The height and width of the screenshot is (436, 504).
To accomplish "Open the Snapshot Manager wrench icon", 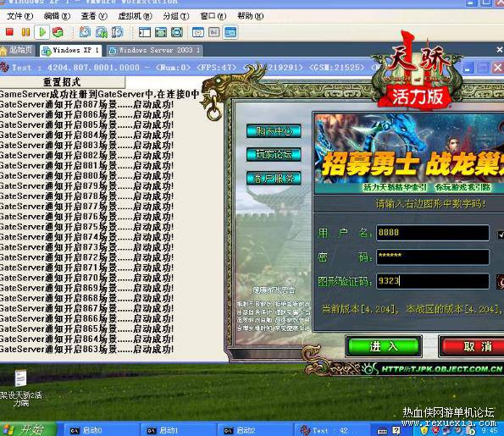I will 118,32.
